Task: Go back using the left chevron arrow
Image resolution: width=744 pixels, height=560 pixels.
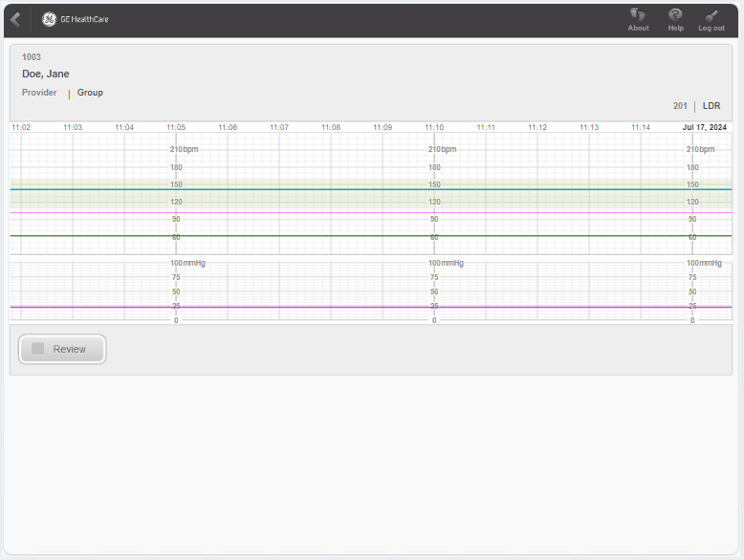Action: point(15,19)
